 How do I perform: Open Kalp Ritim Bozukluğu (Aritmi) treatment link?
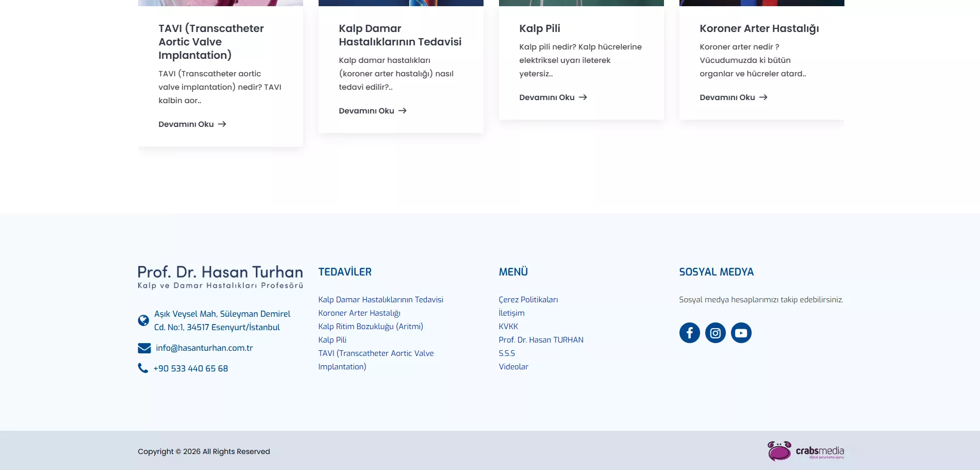click(x=370, y=327)
